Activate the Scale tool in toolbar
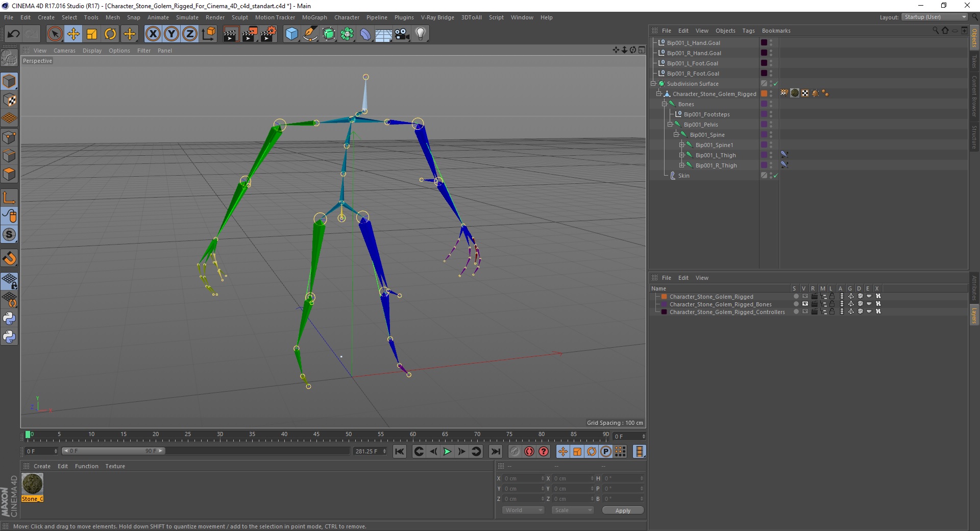980x531 pixels. tap(92, 34)
